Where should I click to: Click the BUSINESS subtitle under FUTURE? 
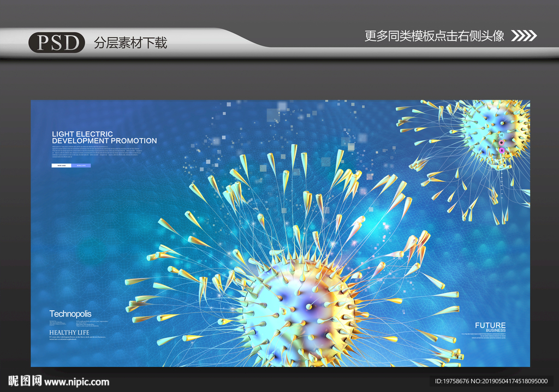click(x=496, y=330)
